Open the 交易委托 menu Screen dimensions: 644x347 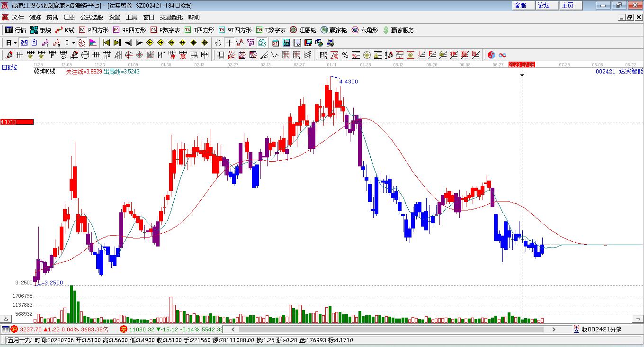tap(171, 18)
